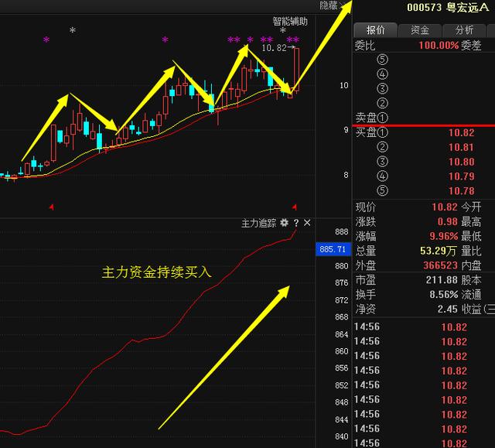Click the 市盈 value 211.88
This screenshot has height=448, width=495.
click(442, 280)
